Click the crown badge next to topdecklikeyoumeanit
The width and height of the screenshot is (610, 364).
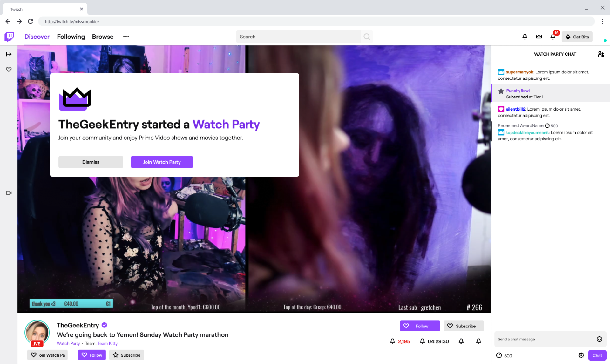pyautogui.click(x=501, y=132)
